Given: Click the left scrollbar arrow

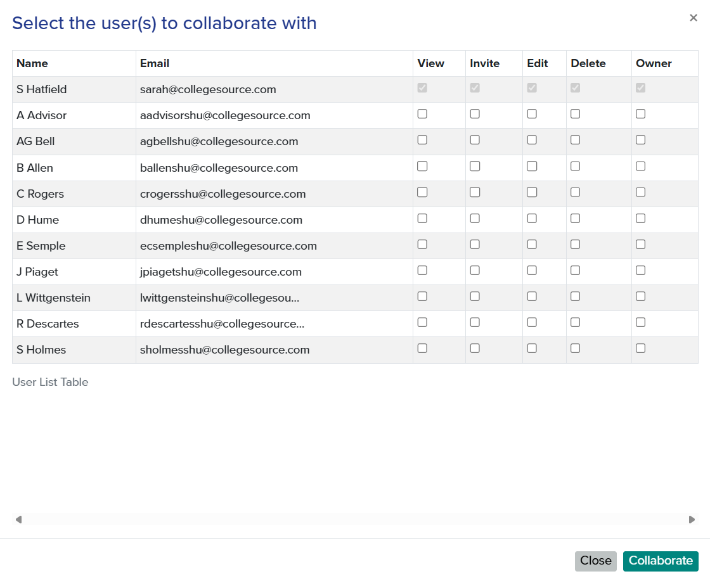Looking at the screenshot, I should point(18,519).
